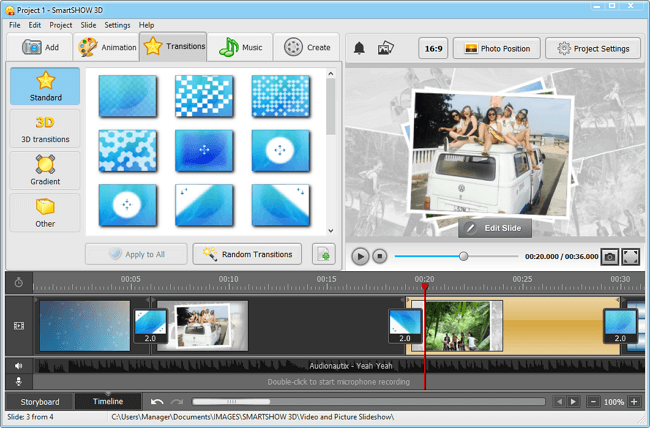Open Project Settings
650x428 pixels.
pos(593,49)
